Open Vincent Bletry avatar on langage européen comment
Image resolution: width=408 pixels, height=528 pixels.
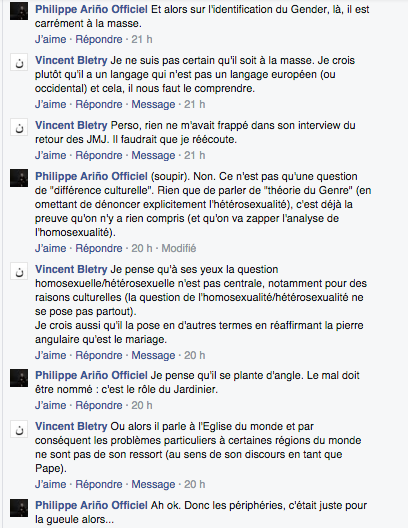pyautogui.click(x=19, y=62)
